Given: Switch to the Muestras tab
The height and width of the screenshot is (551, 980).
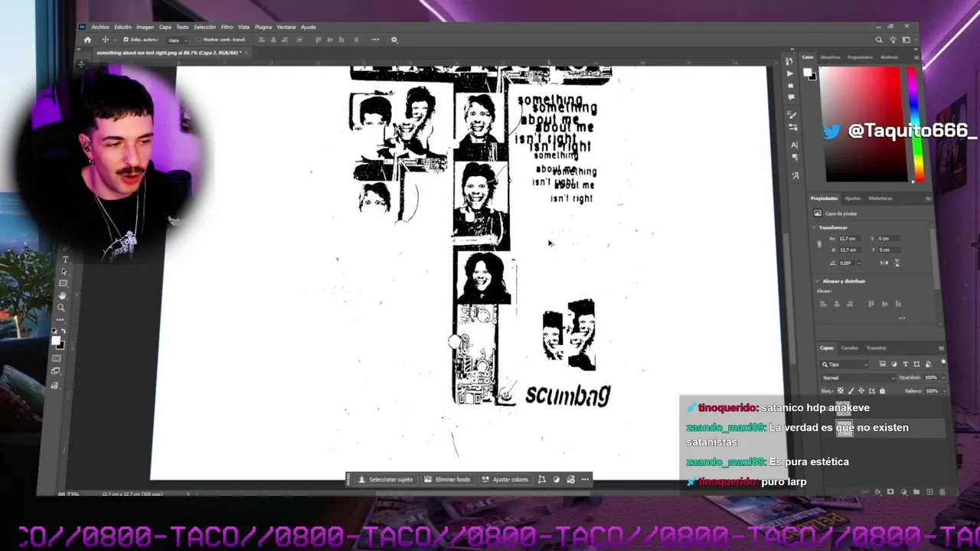Looking at the screenshot, I should point(830,57).
